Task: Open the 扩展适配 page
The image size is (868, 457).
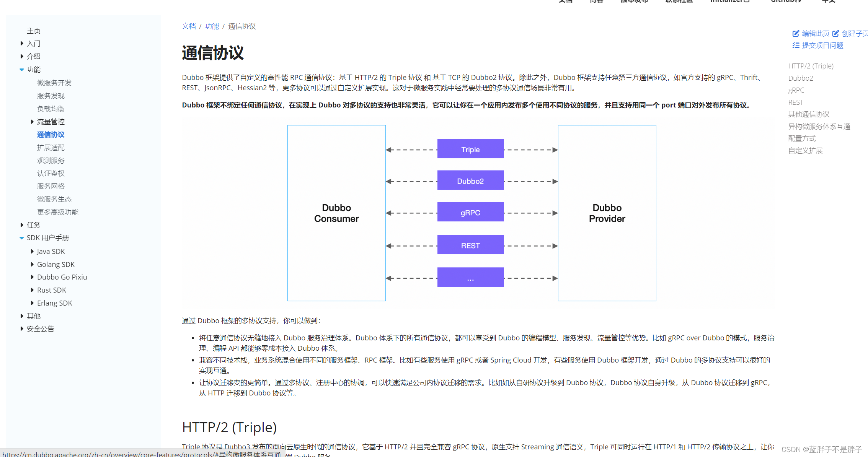Action: pos(51,148)
